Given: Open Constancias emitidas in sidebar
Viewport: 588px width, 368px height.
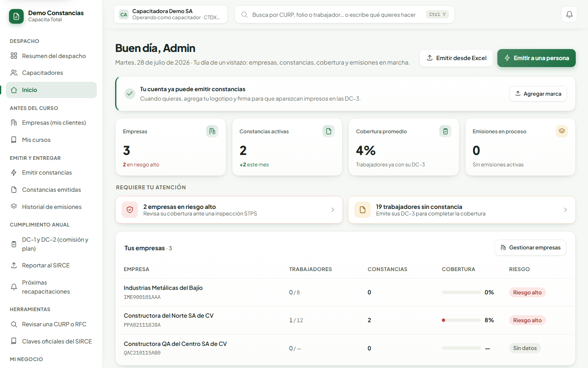Looking at the screenshot, I should 51,190.
